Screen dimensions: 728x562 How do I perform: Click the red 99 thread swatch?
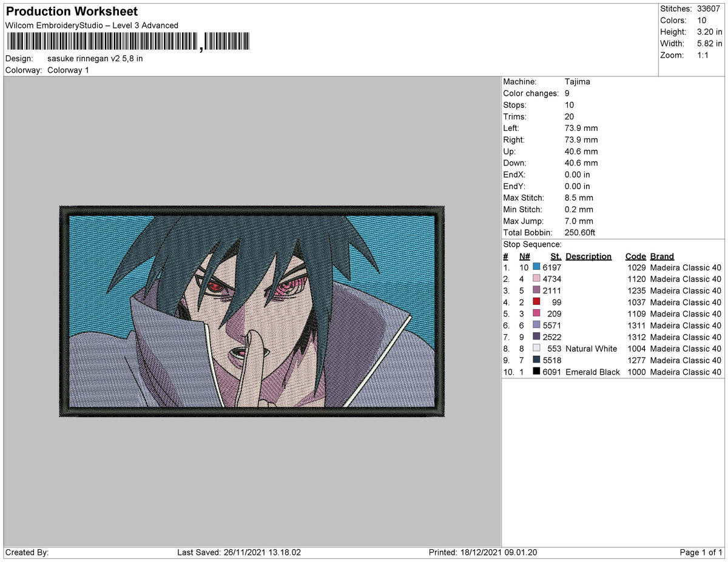coord(538,302)
